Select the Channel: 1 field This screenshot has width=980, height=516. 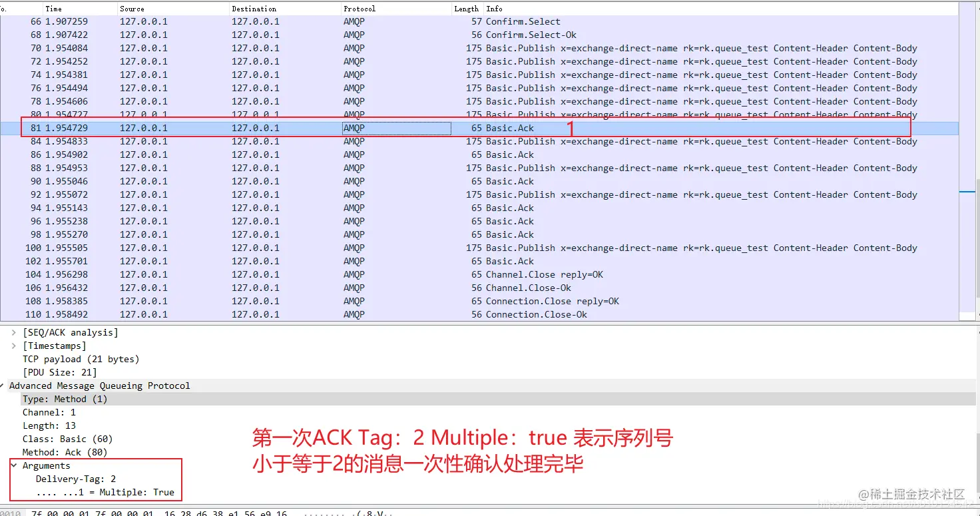point(49,412)
